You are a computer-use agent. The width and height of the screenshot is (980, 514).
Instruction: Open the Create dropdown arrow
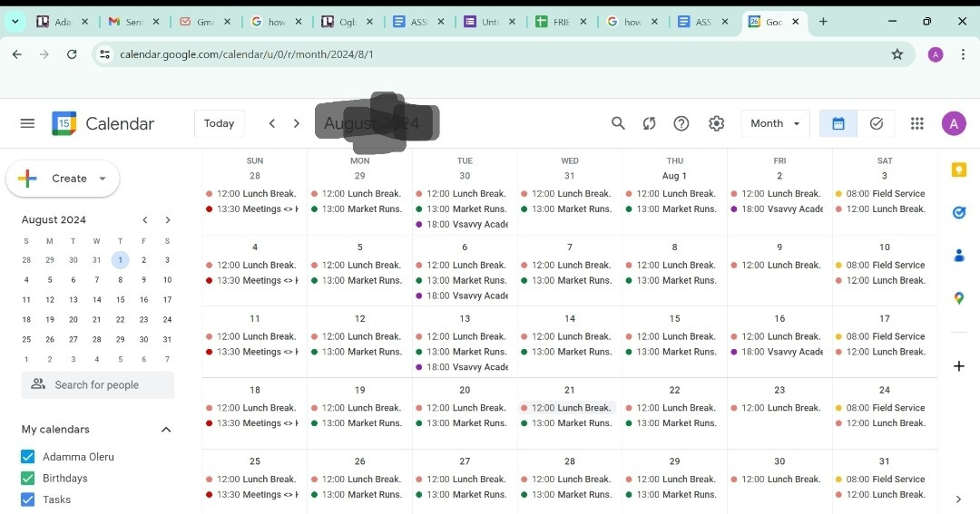coord(103,179)
